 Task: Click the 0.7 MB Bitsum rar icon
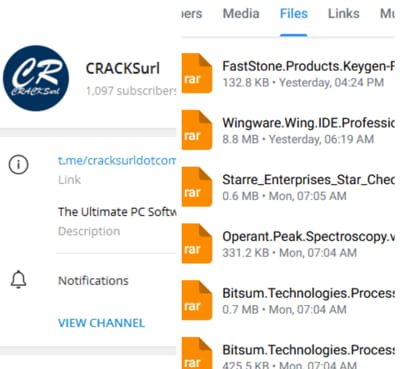click(x=197, y=300)
